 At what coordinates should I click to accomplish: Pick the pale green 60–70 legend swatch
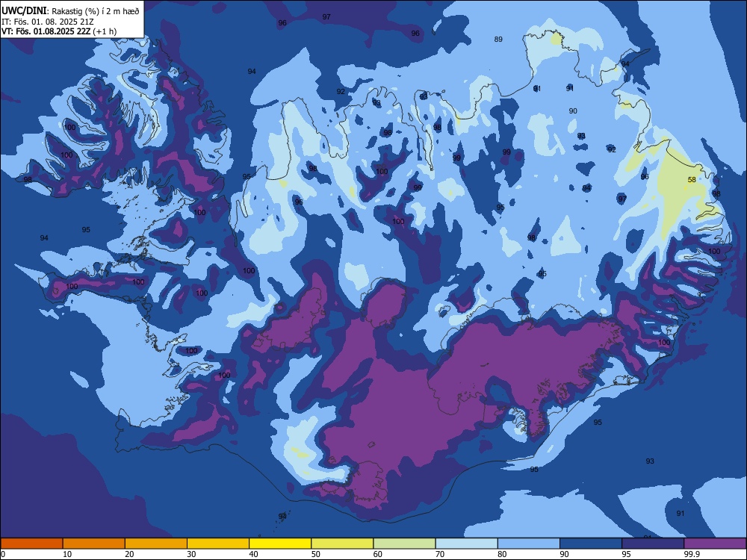tap(404, 544)
